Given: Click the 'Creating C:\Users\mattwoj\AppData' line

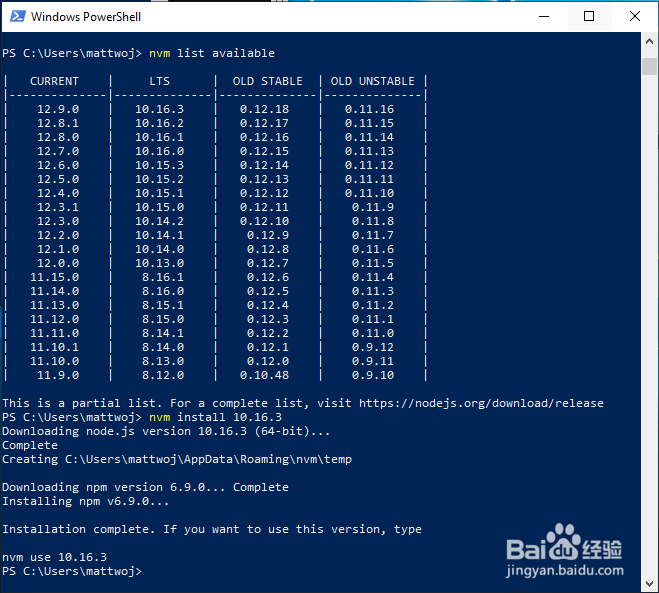Looking at the screenshot, I should pyautogui.click(x=177, y=459).
